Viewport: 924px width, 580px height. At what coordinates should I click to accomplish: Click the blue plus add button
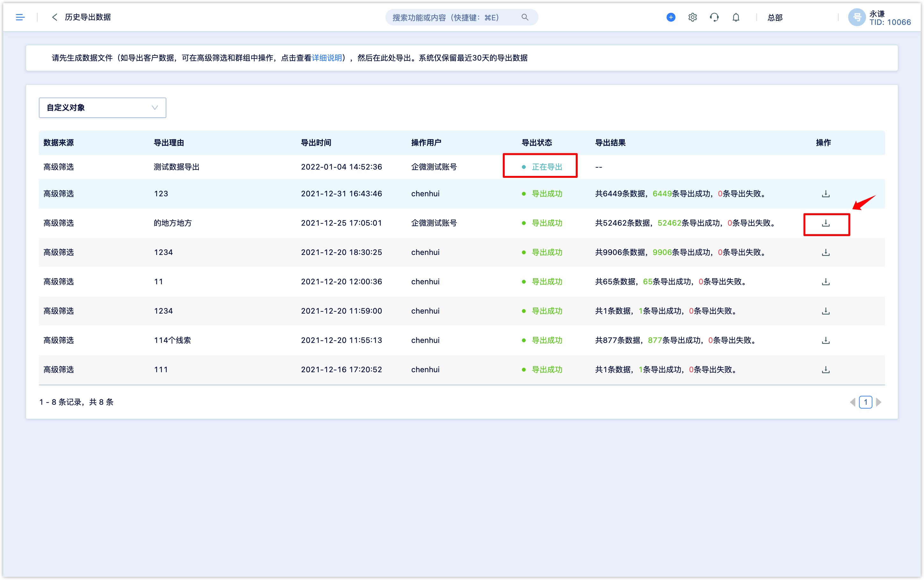click(671, 17)
